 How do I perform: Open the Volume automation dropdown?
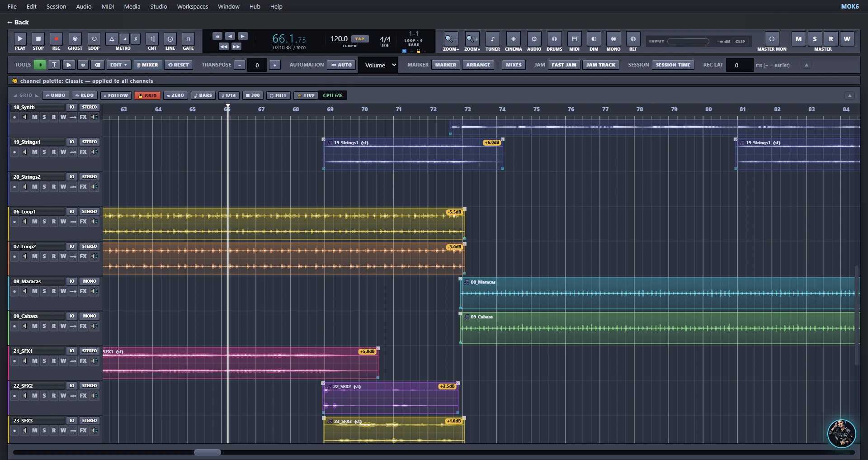pos(378,65)
